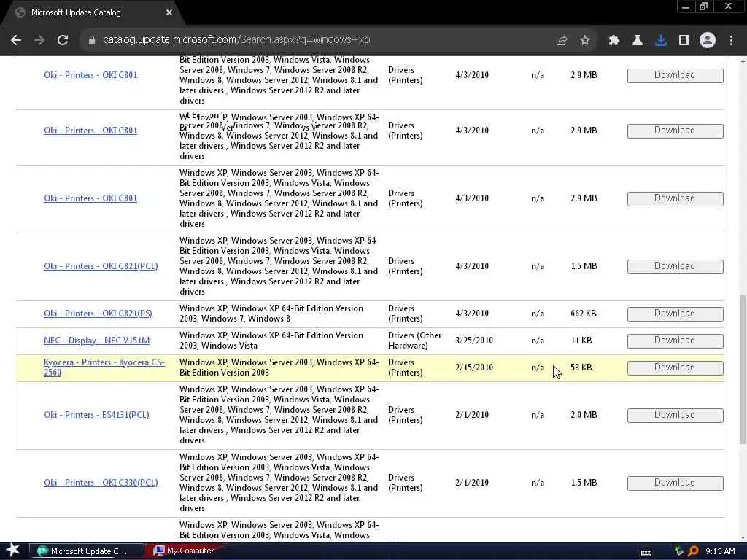Download the Oki C330(PCL) driver
Screen dimensions: 747x560
click(x=675, y=483)
